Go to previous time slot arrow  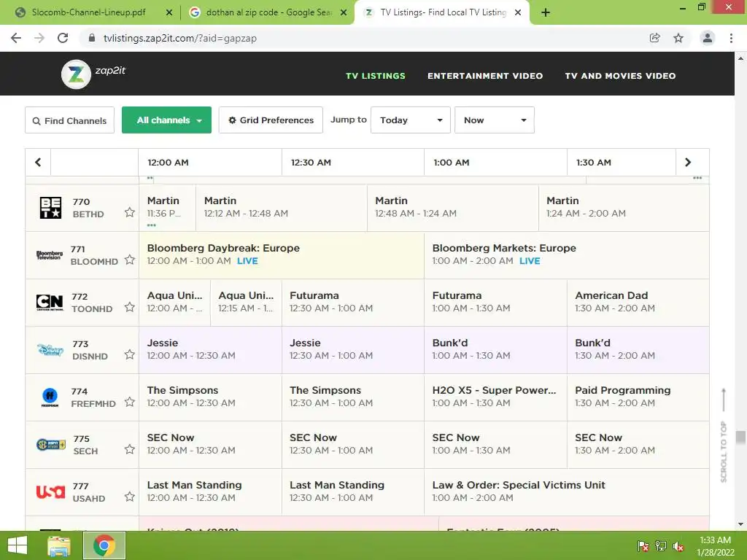(x=38, y=163)
